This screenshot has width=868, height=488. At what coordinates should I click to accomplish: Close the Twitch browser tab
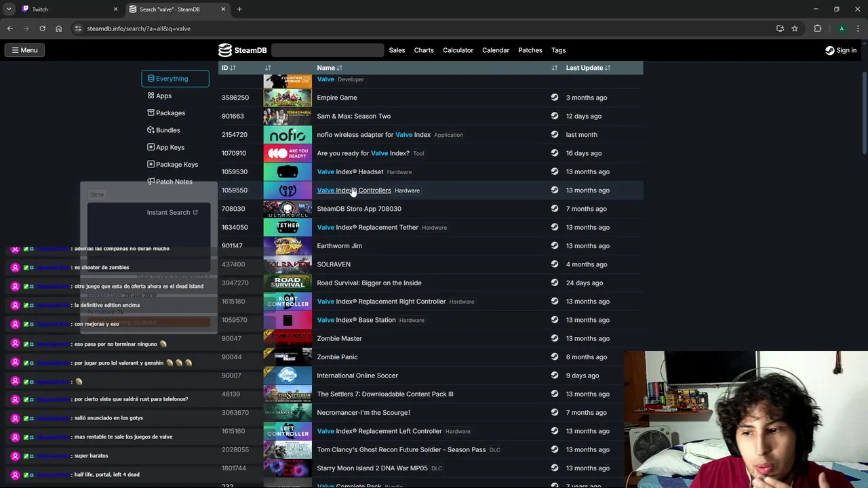[115, 9]
